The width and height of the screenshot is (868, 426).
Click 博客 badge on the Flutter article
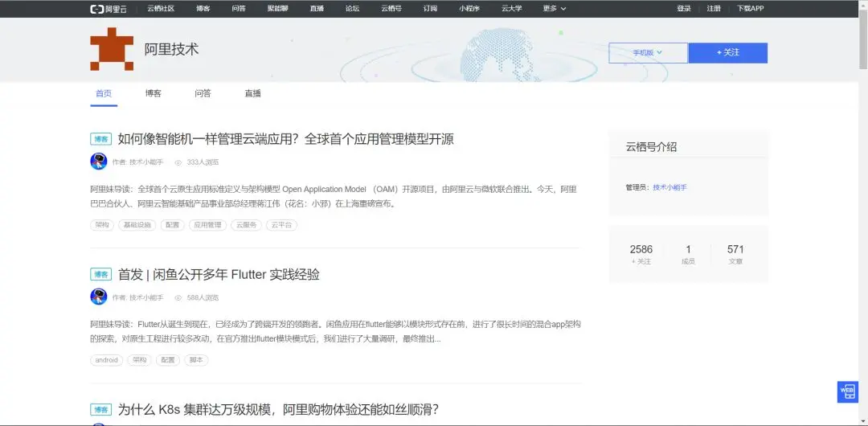(x=100, y=274)
